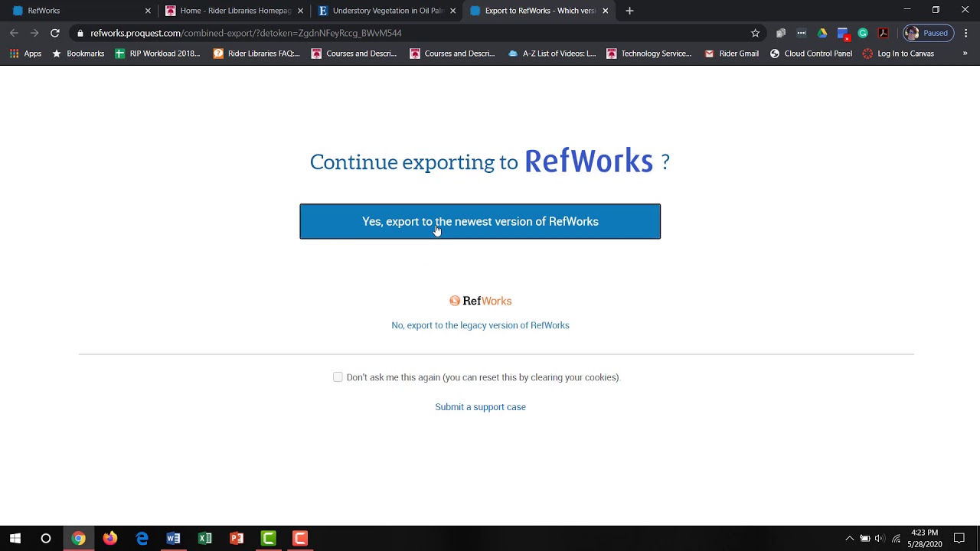Open Word from the taskbar
980x551 pixels.
click(x=173, y=539)
